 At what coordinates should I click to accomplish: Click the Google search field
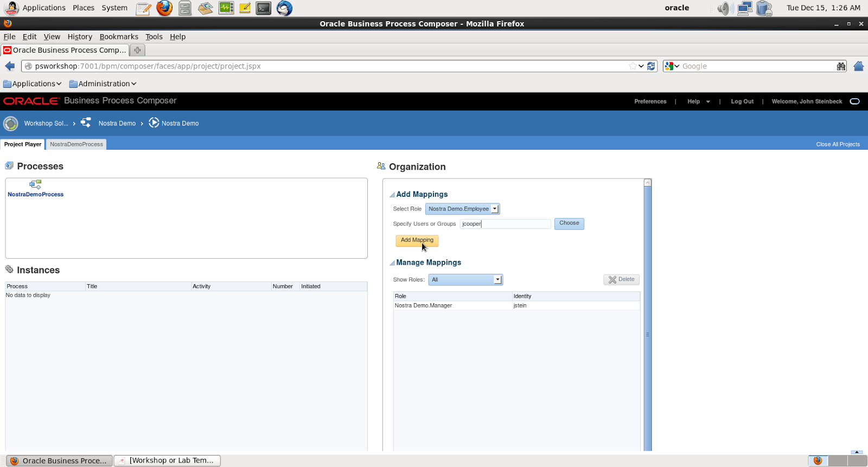tap(758, 66)
